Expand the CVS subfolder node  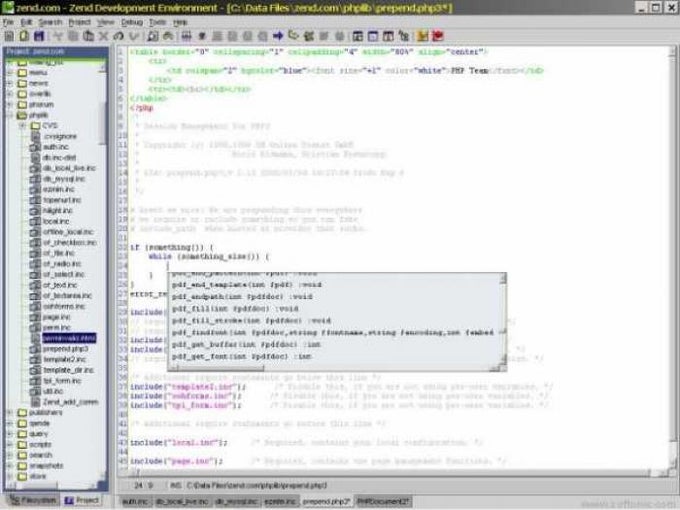point(23,126)
